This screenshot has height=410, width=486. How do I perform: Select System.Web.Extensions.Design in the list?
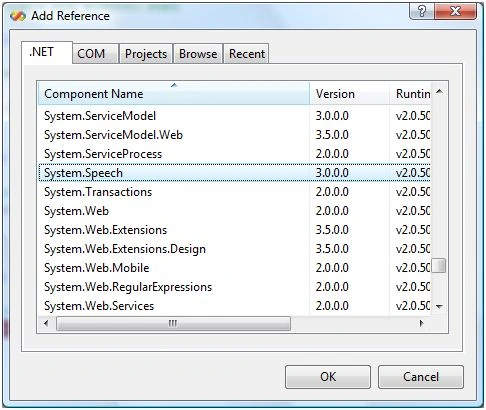click(x=235, y=249)
